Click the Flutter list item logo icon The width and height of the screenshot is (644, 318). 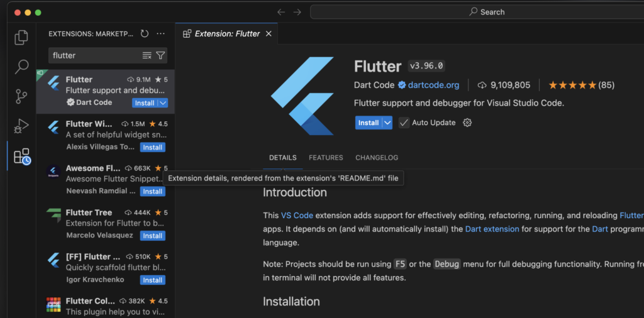[x=53, y=84]
